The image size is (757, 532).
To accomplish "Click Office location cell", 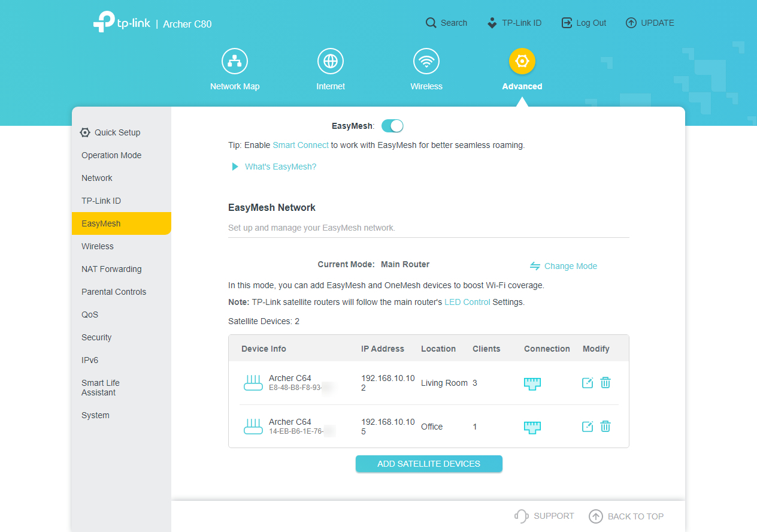I will click(x=432, y=427).
